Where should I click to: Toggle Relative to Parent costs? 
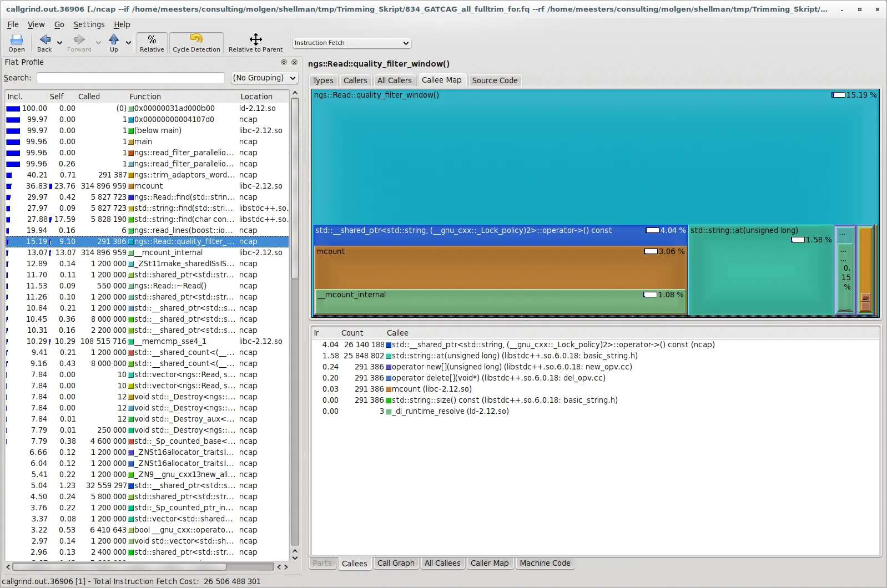click(x=255, y=43)
